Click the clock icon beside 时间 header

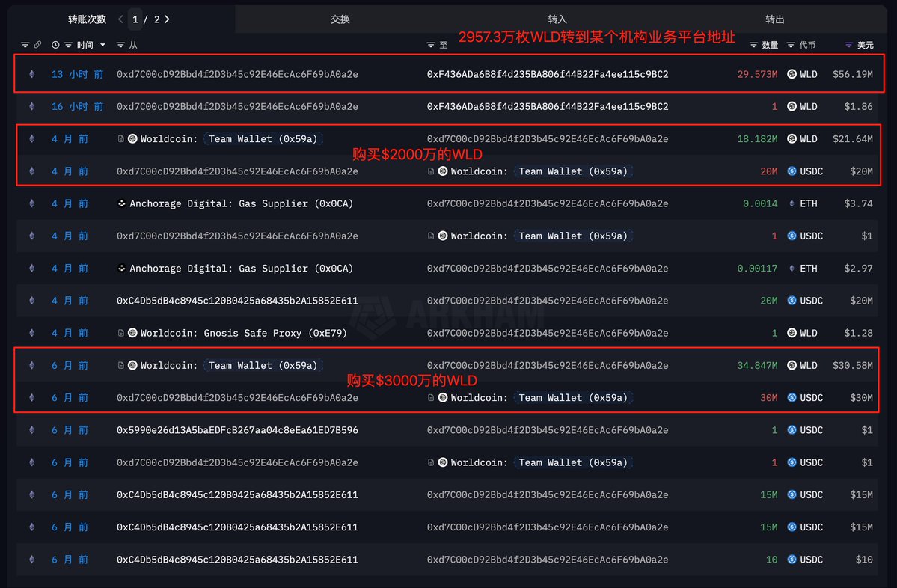click(55, 45)
